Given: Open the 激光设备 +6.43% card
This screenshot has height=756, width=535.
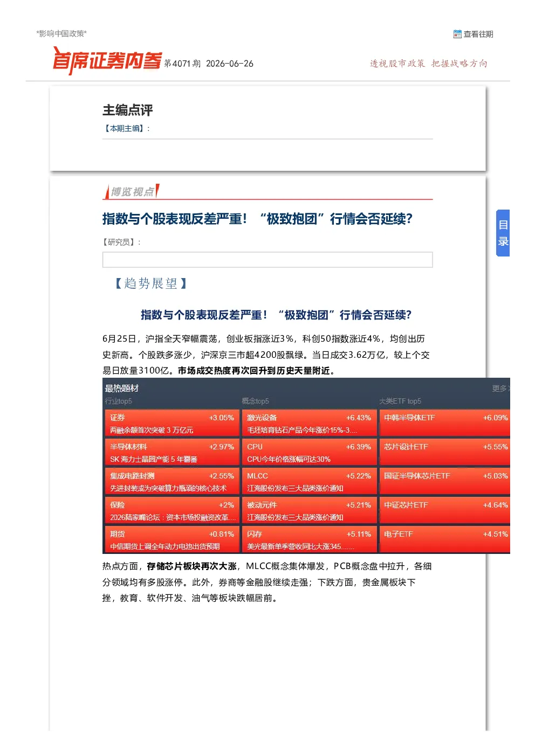Looking at the screenshot, I should (x=309, y=423).
